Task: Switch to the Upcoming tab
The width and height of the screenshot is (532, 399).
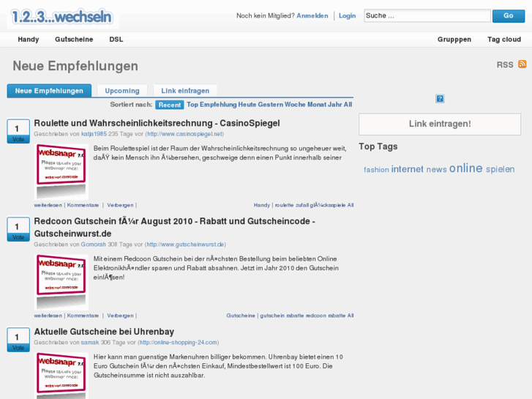Action: (122, 91)
